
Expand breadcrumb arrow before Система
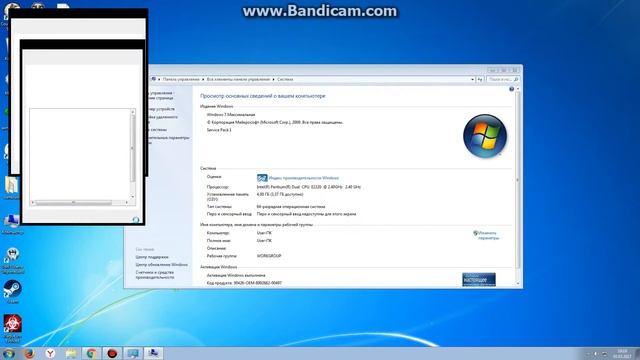point(273,79)
